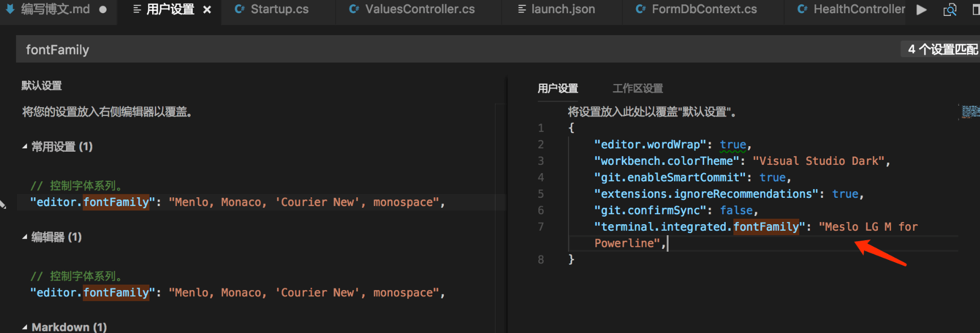Select the 工作区设置 settings scope
980x333 pixels.
point(637,88)
